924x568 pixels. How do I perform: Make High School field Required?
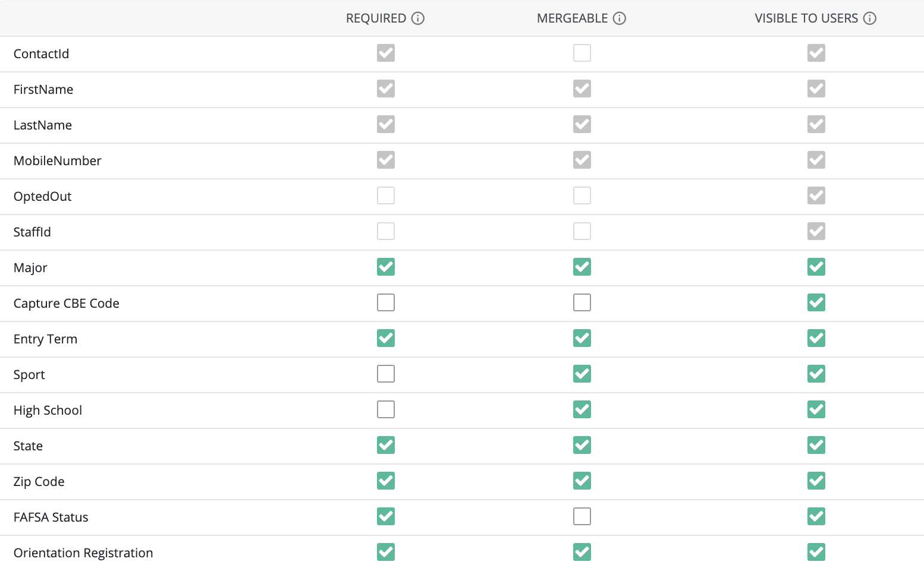coord(386,409)
